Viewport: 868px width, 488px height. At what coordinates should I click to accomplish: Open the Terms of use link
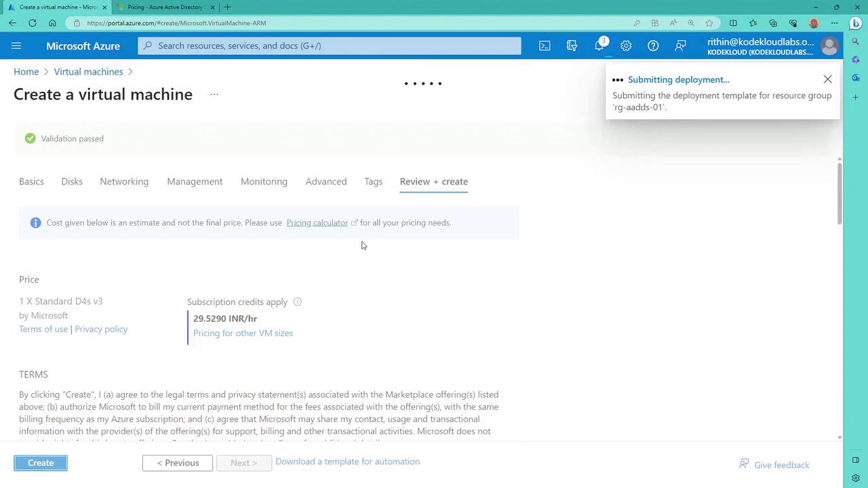point(43,329)
